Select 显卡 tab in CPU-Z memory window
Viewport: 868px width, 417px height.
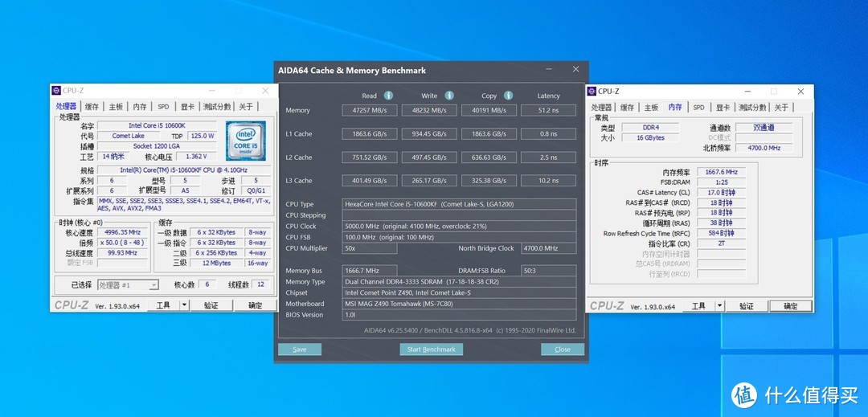(723, 107)
